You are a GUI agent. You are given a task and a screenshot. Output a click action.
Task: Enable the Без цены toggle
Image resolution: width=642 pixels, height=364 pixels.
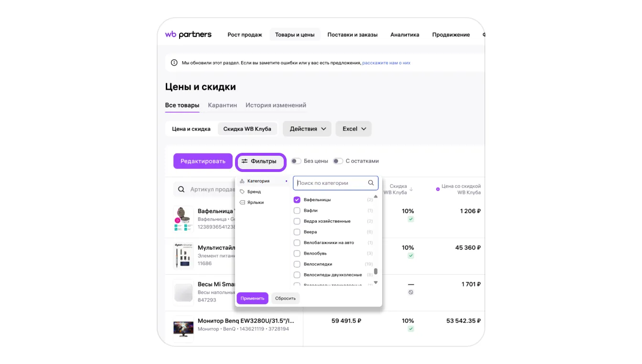click(x=296, y=161)
